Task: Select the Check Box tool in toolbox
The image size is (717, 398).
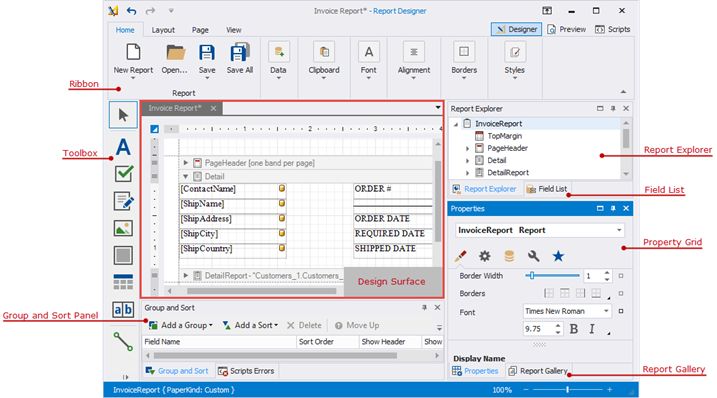Action: point(123,174)
